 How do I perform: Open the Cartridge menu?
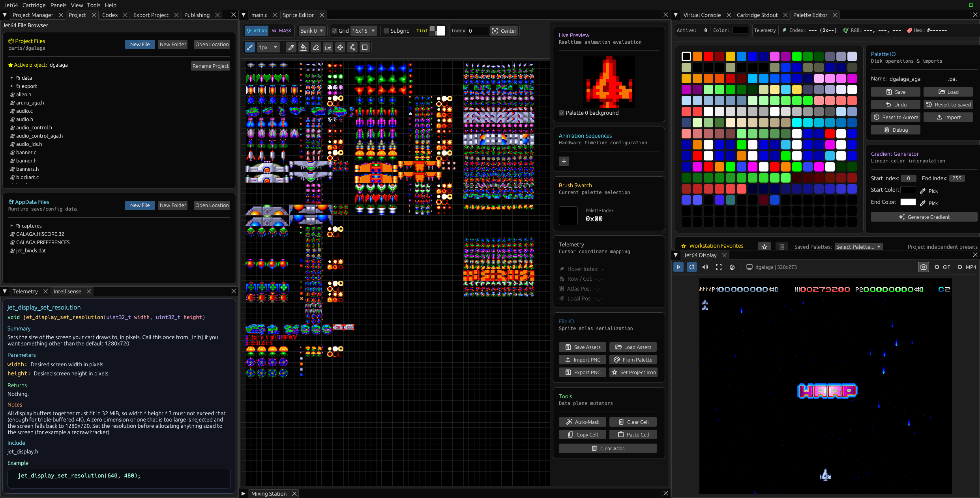(x=34, y=5)
